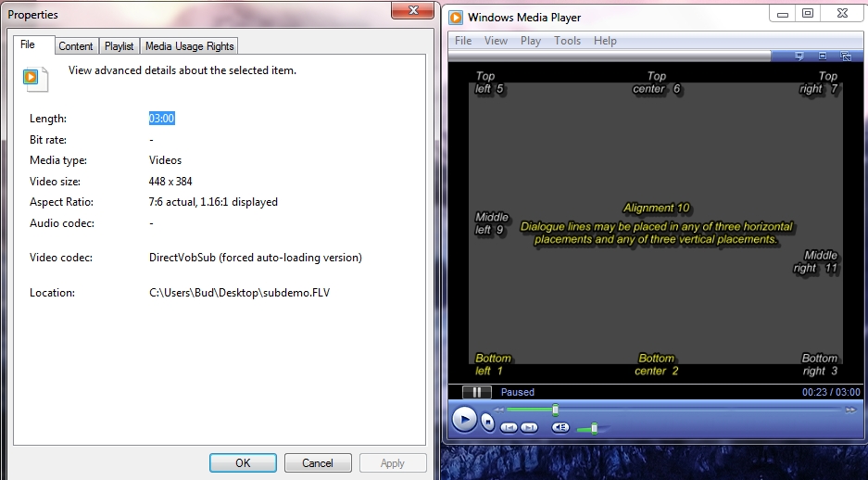Click the Bottom left 1 subtitle label
Viewport: 868px width, 480px height.
pos(493,365)
